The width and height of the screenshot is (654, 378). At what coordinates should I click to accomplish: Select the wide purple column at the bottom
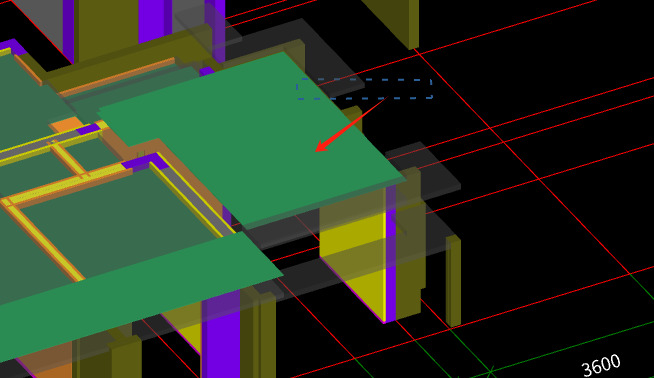[x=221, y=334]
